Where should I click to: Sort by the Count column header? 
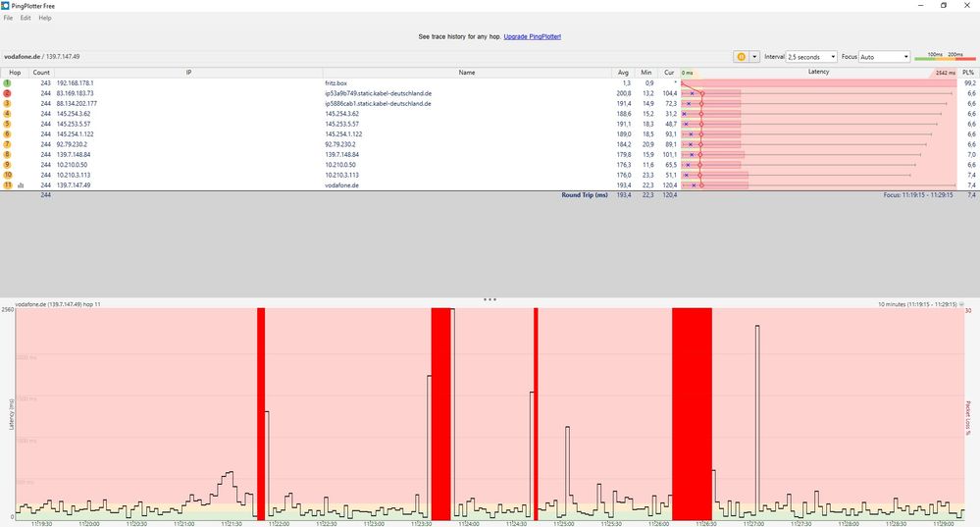tap(41, 73)
